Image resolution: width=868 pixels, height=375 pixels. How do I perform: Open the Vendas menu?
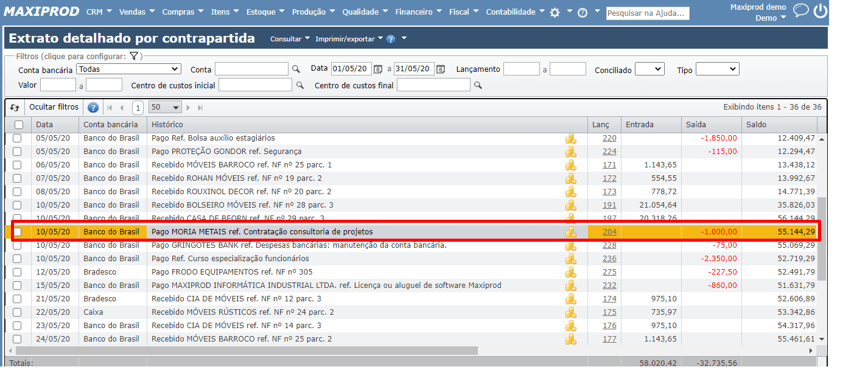click(x=137, y=12)
